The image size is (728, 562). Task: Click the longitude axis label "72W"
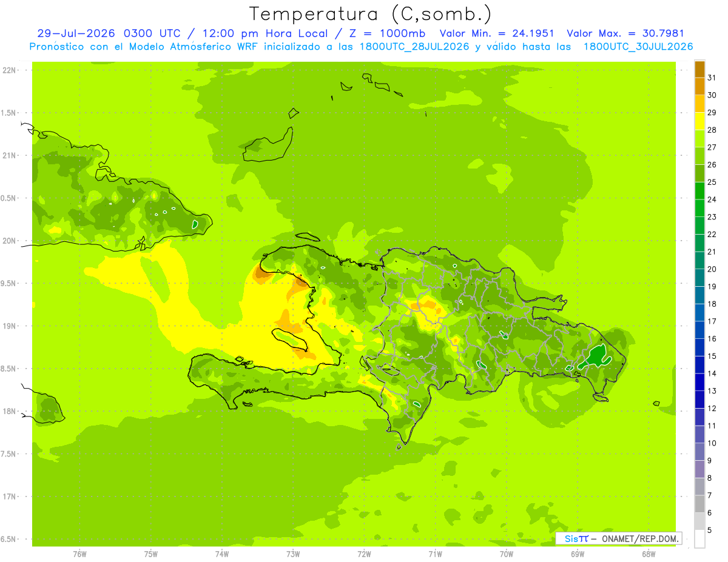coord(364,554)
